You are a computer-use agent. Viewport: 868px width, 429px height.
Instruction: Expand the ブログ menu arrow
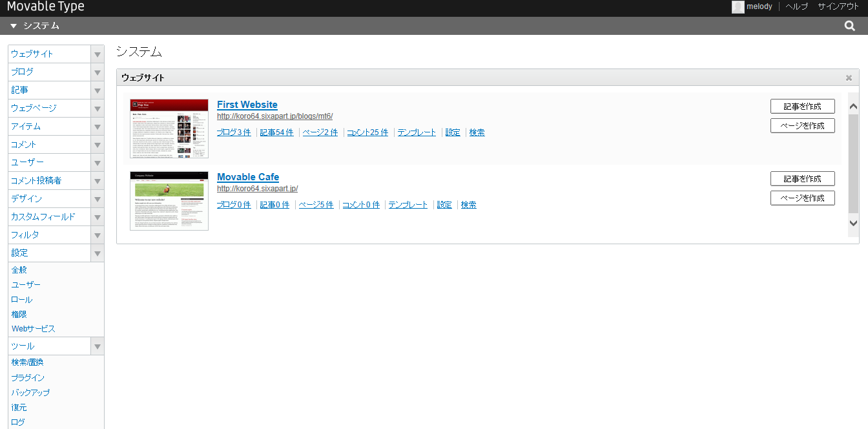pos(98,72)
